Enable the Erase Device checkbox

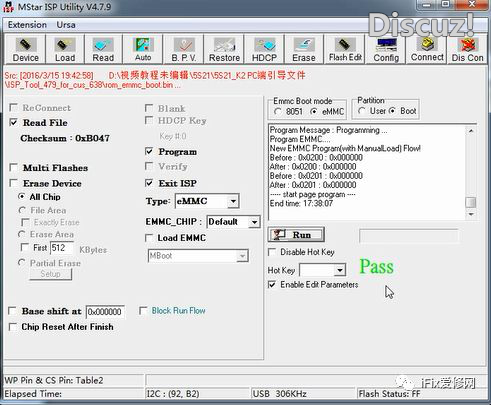pyautogui.click(x=14, y=183)
